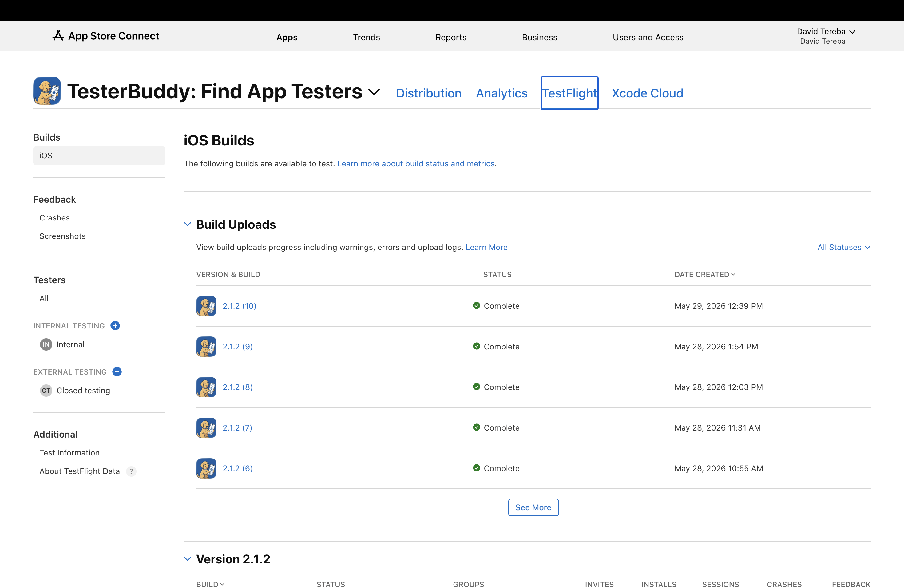Collapse the Build Uploads section
The width and height of the screenshot is (904, 588).
(187, 224)
